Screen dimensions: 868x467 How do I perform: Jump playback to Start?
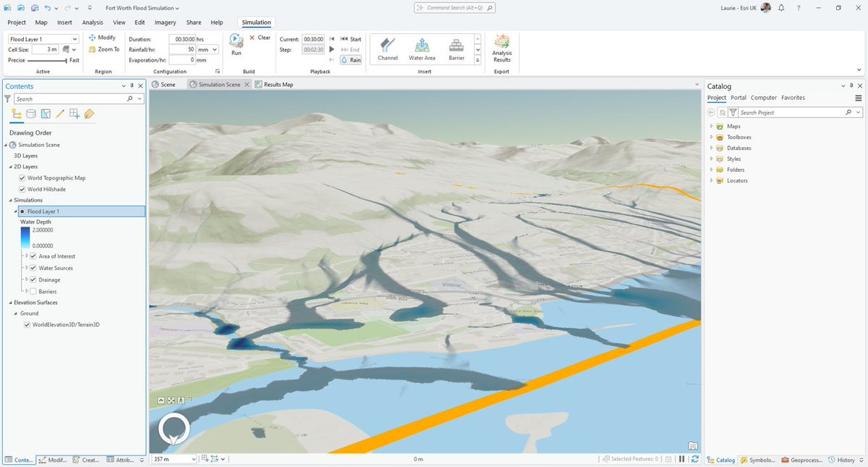(x=350, y=39)
